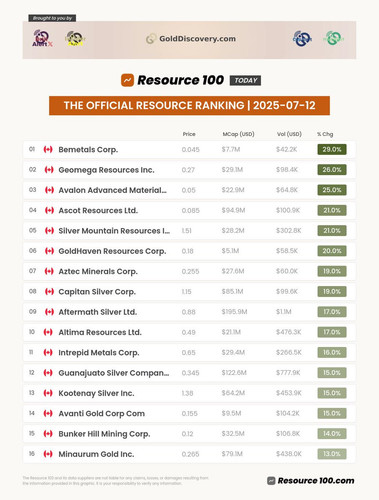The image size is (379, 500).
Task: Click the 13.0% change badge for Minaurum Gold
Action: [x=332, y=454]
